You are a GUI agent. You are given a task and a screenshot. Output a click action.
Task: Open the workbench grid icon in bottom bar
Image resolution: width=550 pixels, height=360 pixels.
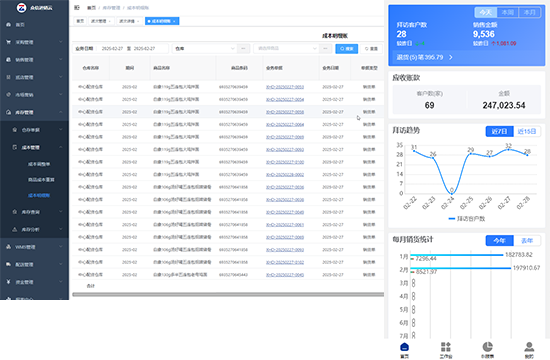[x=445, y=347]
